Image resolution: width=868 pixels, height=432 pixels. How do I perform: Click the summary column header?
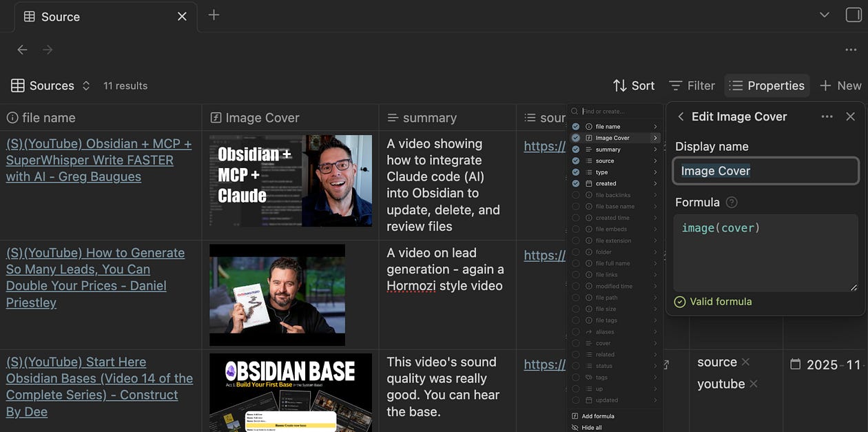coord(448,118)
